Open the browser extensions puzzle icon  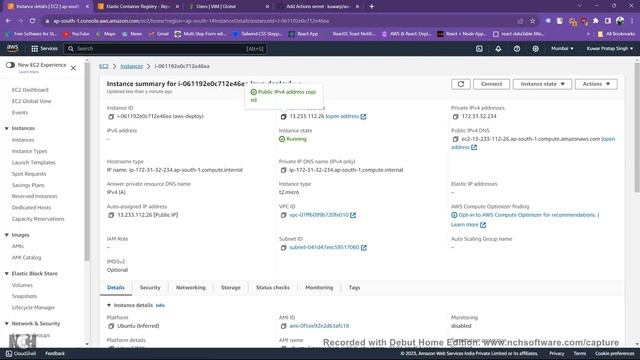596,21
